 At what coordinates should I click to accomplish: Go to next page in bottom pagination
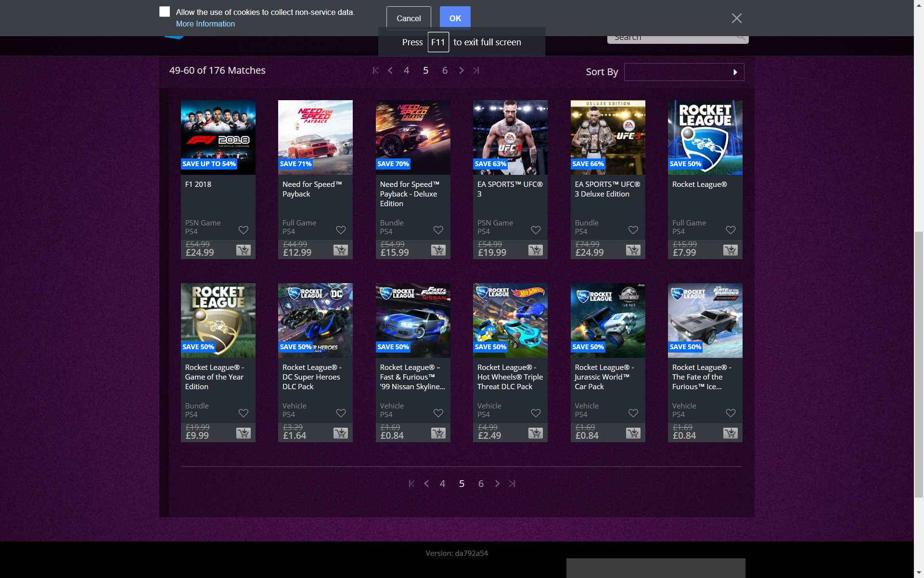pos(497,484)
